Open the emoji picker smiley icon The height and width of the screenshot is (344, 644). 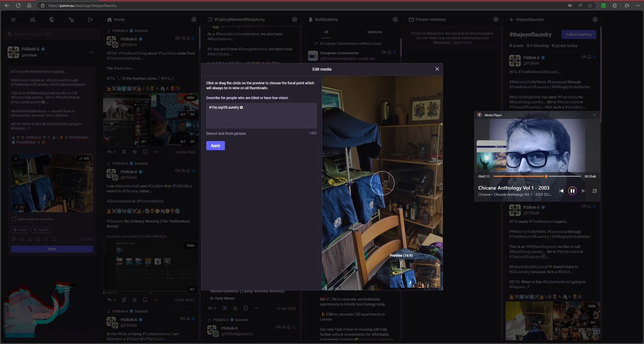pos(38,239)
